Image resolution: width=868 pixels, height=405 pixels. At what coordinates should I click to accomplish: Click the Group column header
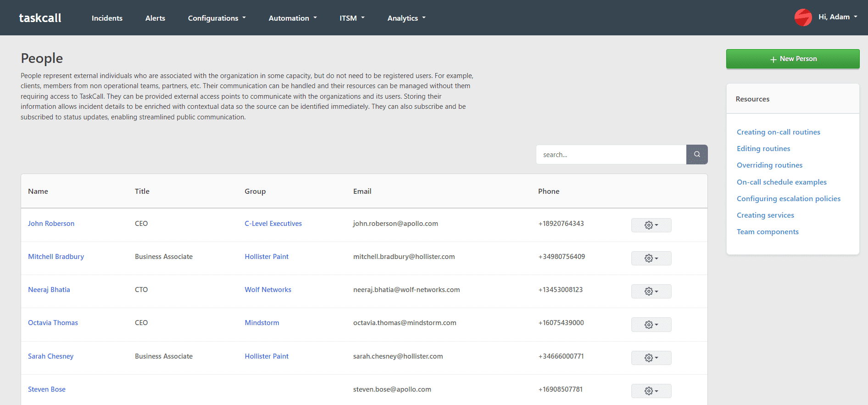point(255,191)
